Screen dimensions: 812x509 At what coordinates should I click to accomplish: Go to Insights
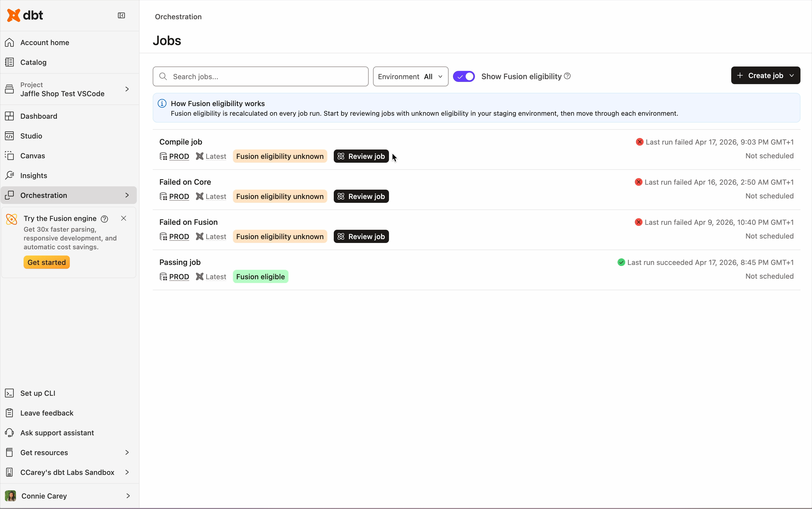[34, 175]
